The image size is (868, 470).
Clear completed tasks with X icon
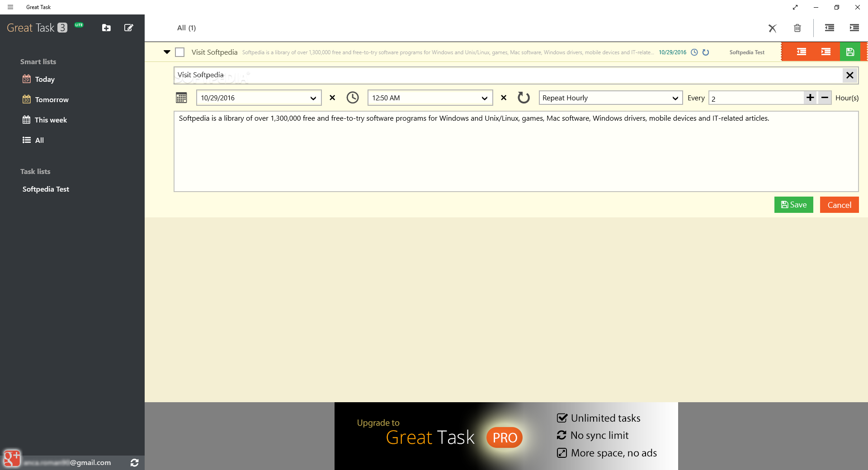click(773, 28)
